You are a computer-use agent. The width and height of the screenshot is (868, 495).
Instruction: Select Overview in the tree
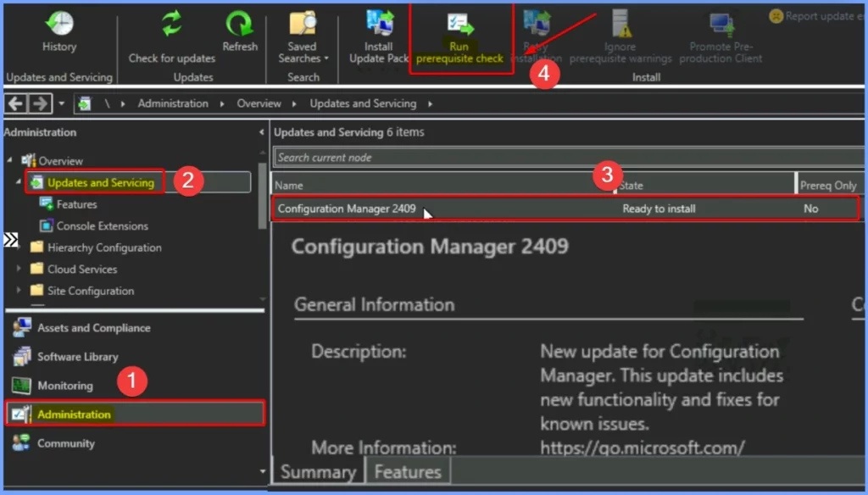point(60,161)
